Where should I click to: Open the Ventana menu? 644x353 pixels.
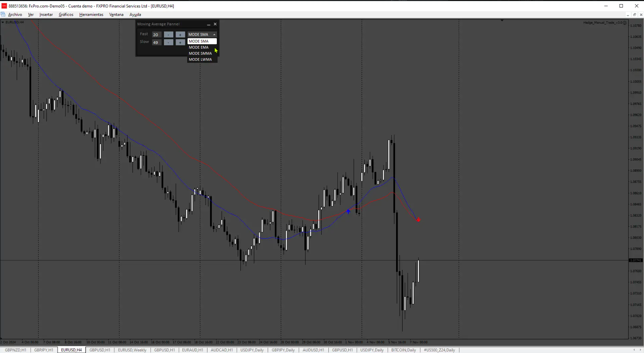coord(116,15)
